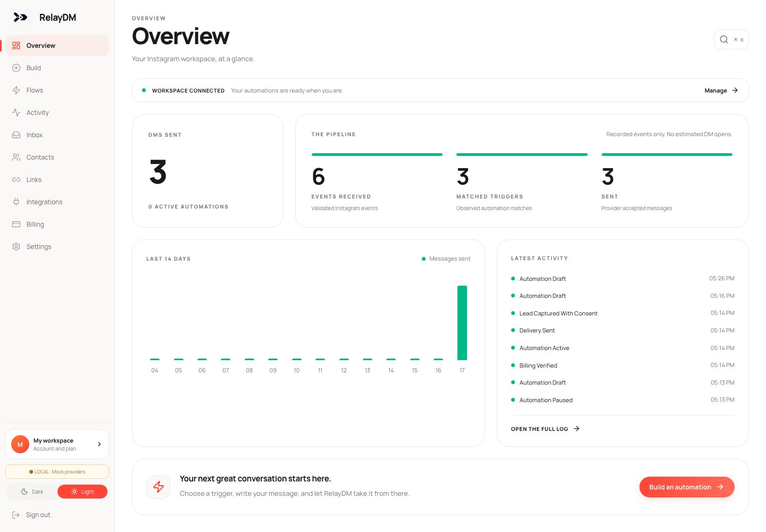Click Build an automation button
Screen dimensions: 766x532
[x=687, y=487]
